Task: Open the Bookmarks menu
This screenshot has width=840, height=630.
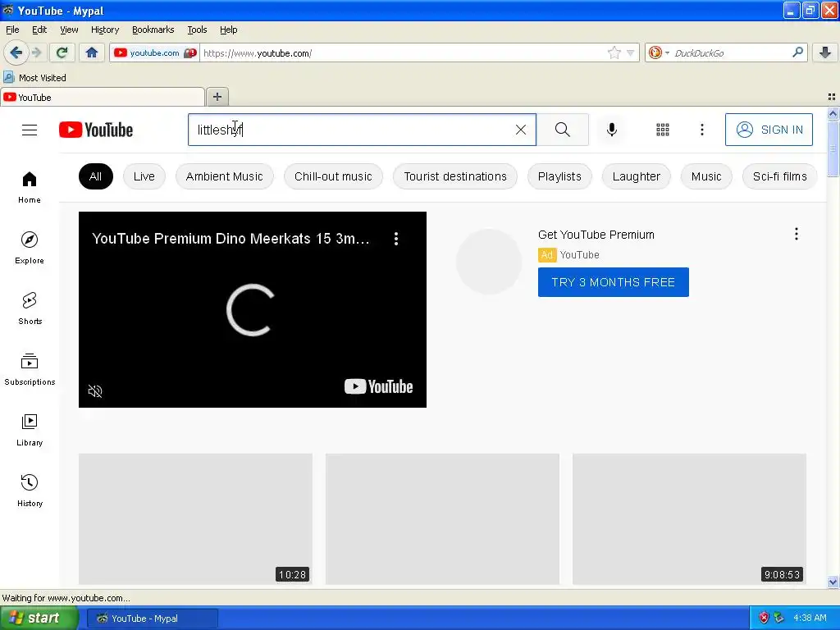Action: tap(153, 30)
